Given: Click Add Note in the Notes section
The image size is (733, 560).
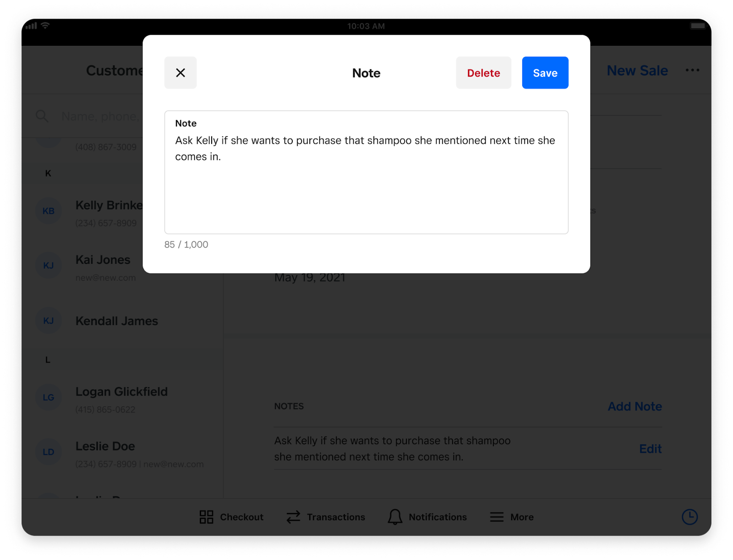Looking at the screenshot, I should pyautogui.click(x=635, y=406).
